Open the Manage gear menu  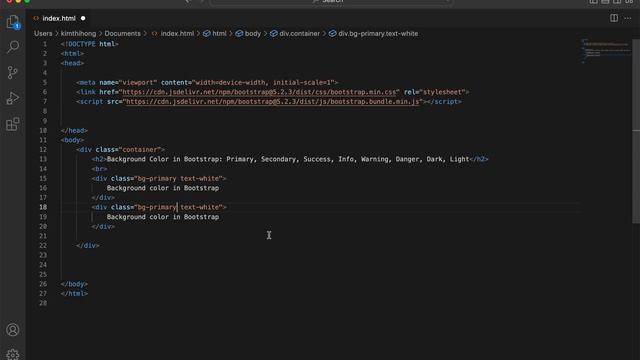[x=13, y=354]
